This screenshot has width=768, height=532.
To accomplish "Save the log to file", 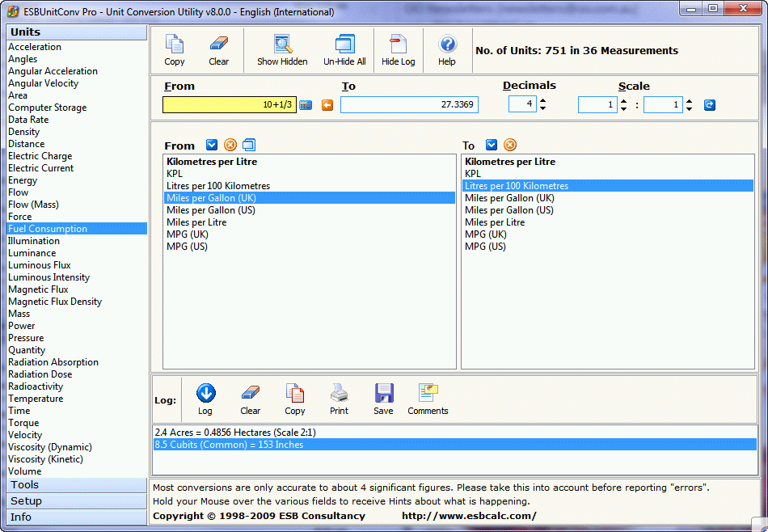I will coord(383,399).
